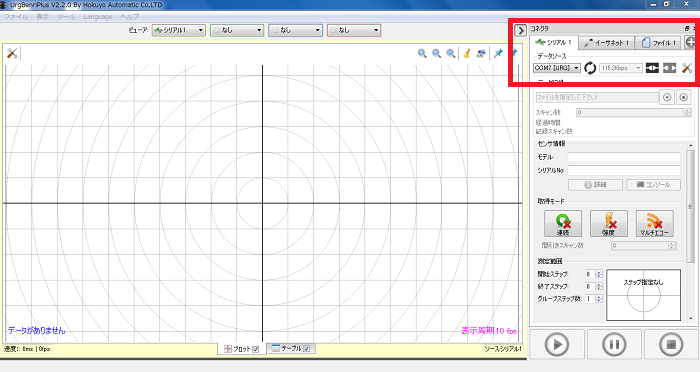Click the connect sensor icon
This screenshot has height=372, width=700.
(652, 68)
